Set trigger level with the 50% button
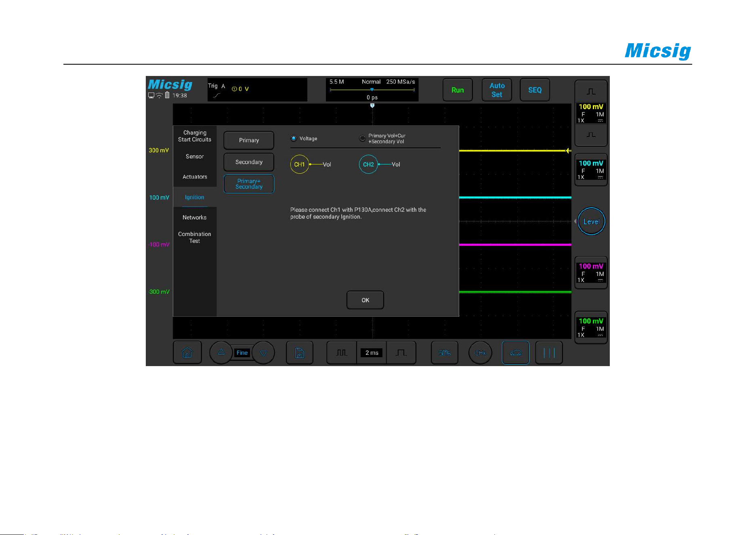 pos(445,353)
